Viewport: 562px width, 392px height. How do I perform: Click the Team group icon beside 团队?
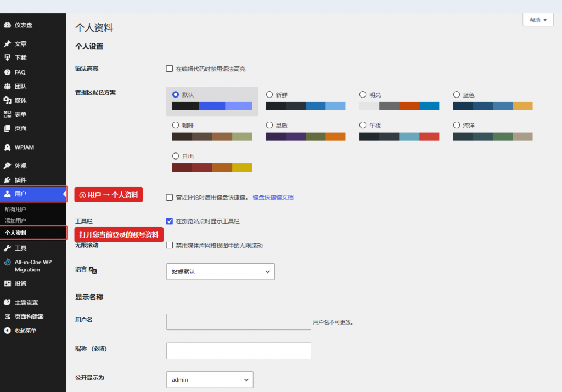(7, 86)
